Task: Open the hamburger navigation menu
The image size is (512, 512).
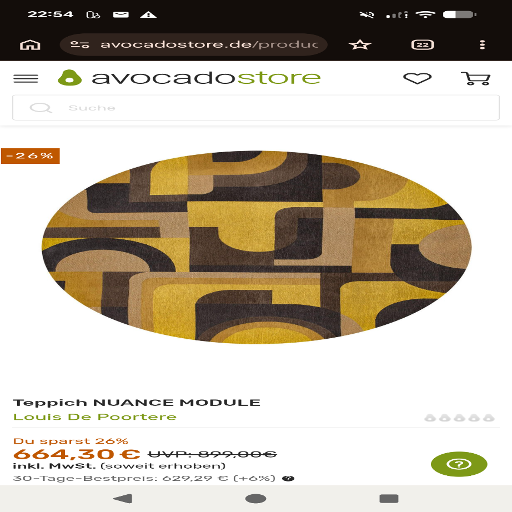Action: 26,79
